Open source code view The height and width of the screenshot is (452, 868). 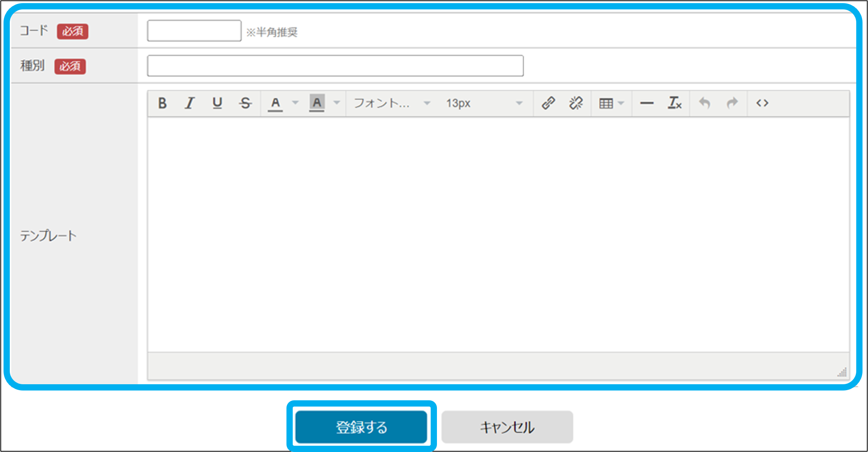tap(762, 103)
